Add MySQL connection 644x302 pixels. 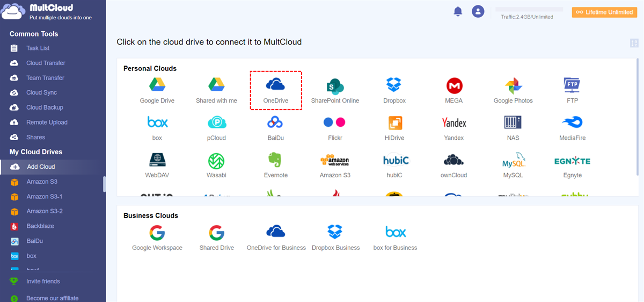click(x=513, y=165)
